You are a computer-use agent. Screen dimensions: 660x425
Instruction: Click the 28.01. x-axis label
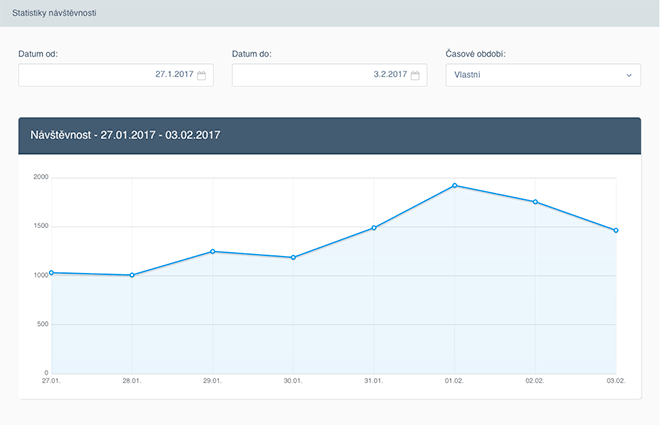[x=132, y=381]
